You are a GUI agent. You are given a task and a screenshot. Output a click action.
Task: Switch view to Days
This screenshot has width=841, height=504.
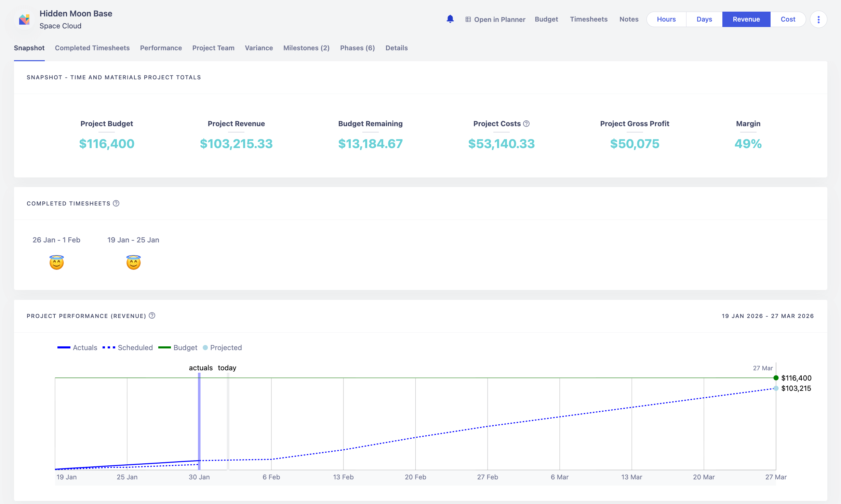point(704,19)
